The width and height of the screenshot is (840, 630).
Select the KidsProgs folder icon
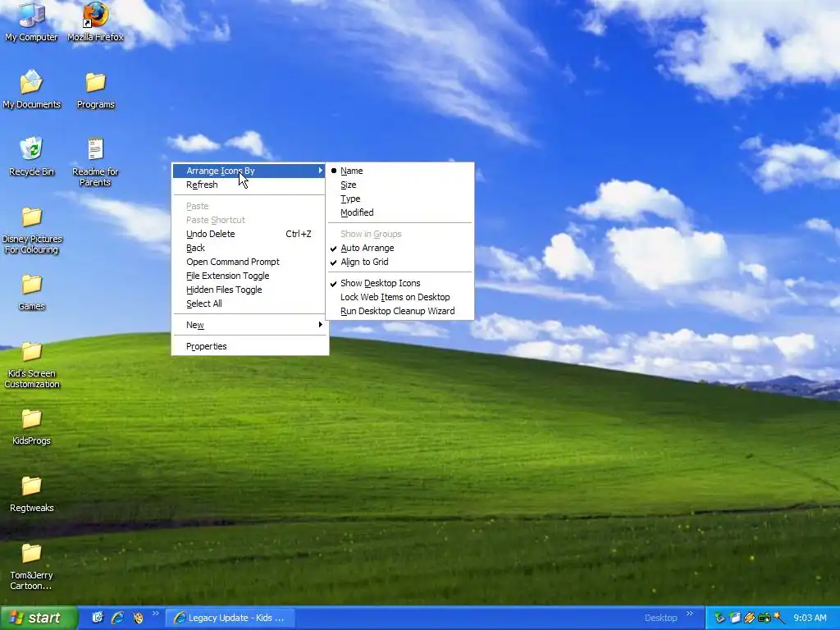point(31,427)
